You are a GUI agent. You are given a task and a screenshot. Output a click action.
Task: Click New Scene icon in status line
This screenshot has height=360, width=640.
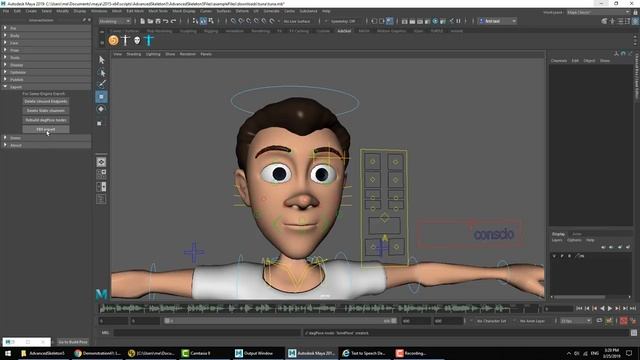pos(142,21)
